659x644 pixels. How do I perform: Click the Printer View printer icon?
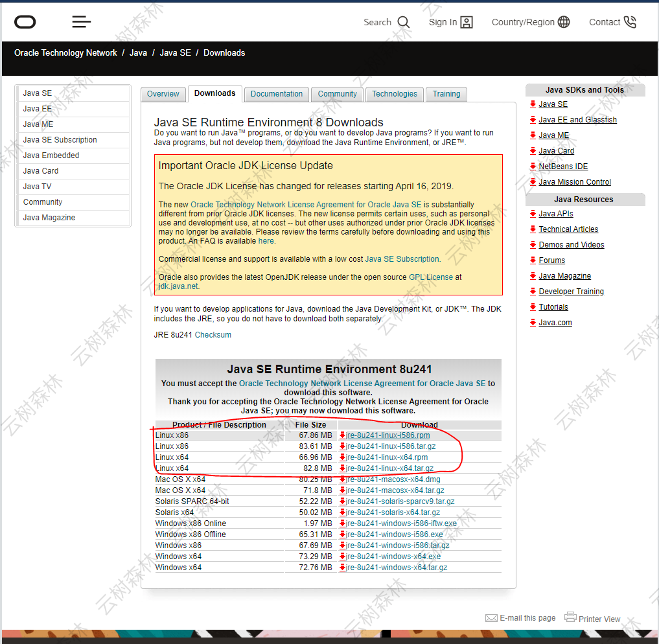tap(570, 617)
